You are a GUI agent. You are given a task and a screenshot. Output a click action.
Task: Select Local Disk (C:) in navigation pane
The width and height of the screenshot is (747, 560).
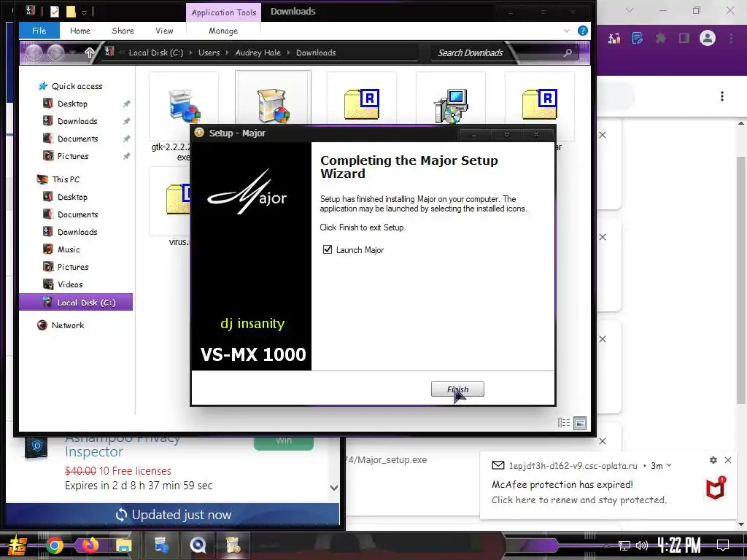coord(76,302)
